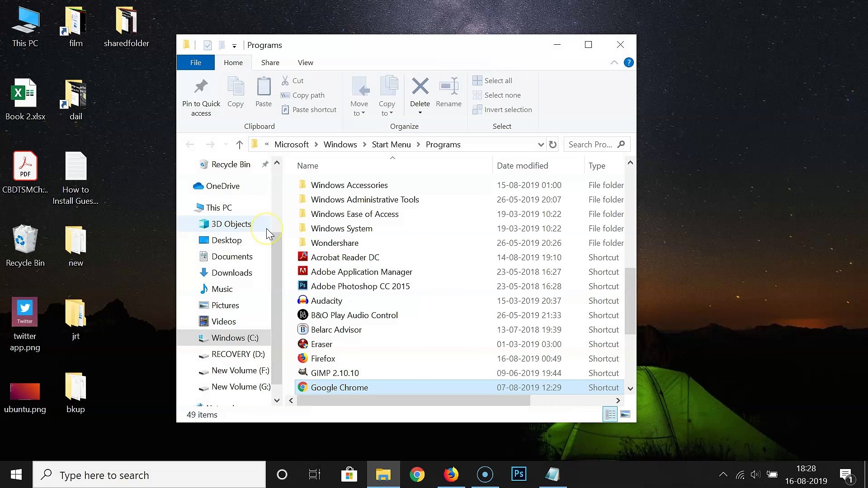Viewport: 868px width, 488px height.
Task: Go up one folder with Up arrow
Action: (x=240, y=145)
